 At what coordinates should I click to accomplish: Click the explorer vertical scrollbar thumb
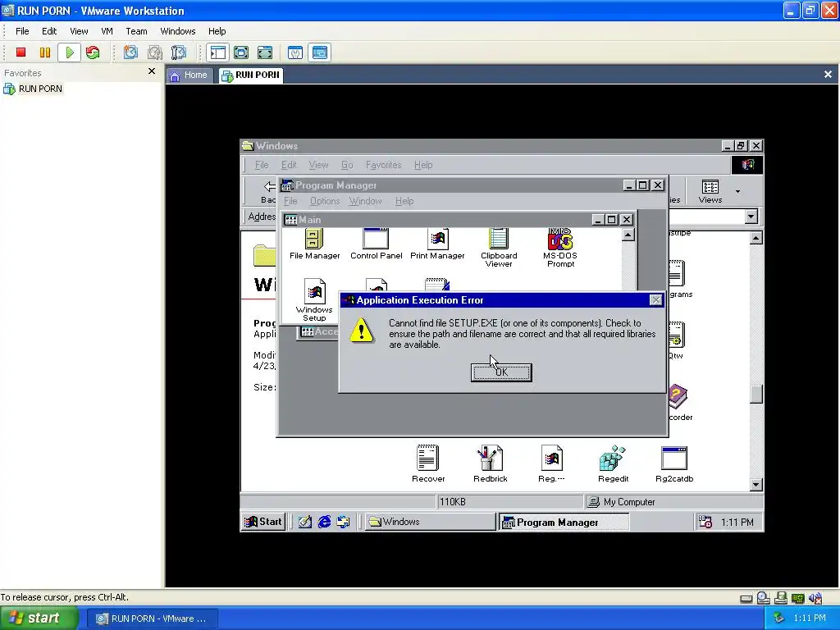coord(756,395)
